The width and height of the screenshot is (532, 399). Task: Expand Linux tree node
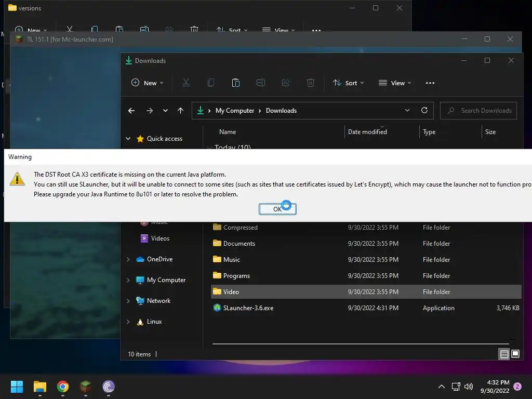tap(128, 322)
